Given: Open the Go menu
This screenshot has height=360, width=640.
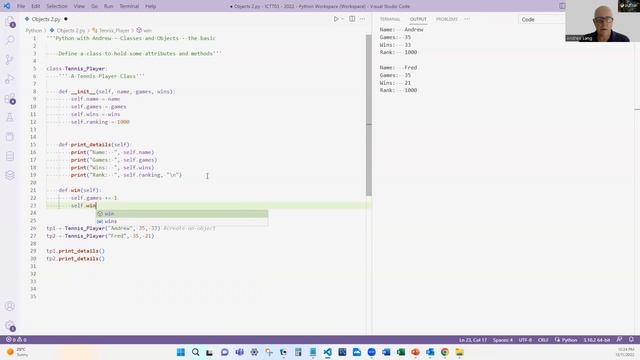Looking at the screenshot, I should pyautogui.click(x=94, y=6).
